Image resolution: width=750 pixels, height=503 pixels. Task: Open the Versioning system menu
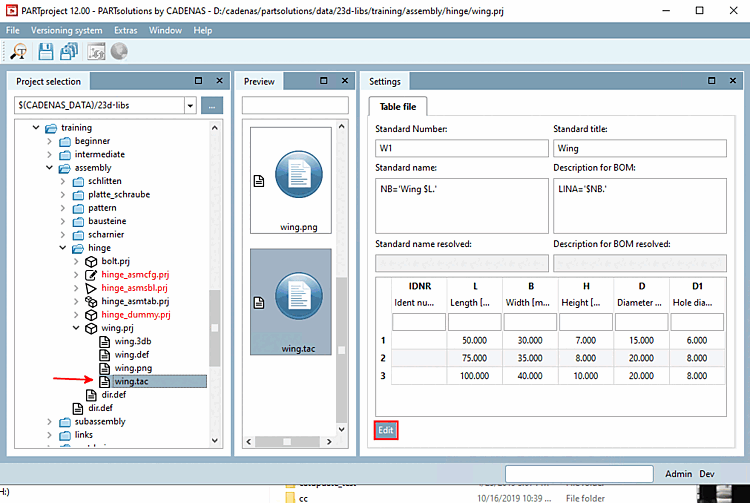66,30
